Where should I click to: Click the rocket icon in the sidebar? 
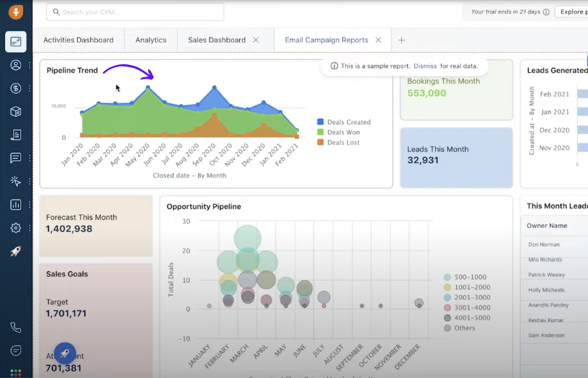[x=16, y=251]
